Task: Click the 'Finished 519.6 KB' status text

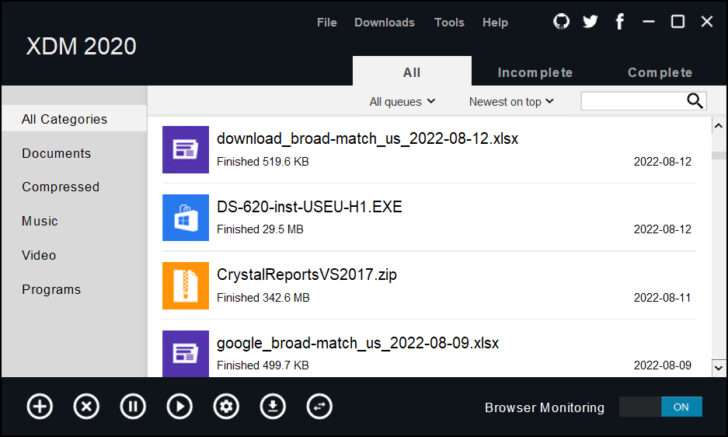Action: (263, 162)
